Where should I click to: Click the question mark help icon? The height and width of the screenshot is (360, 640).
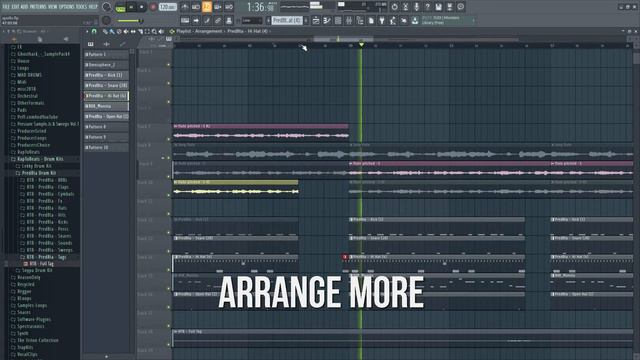pos(427,7)
